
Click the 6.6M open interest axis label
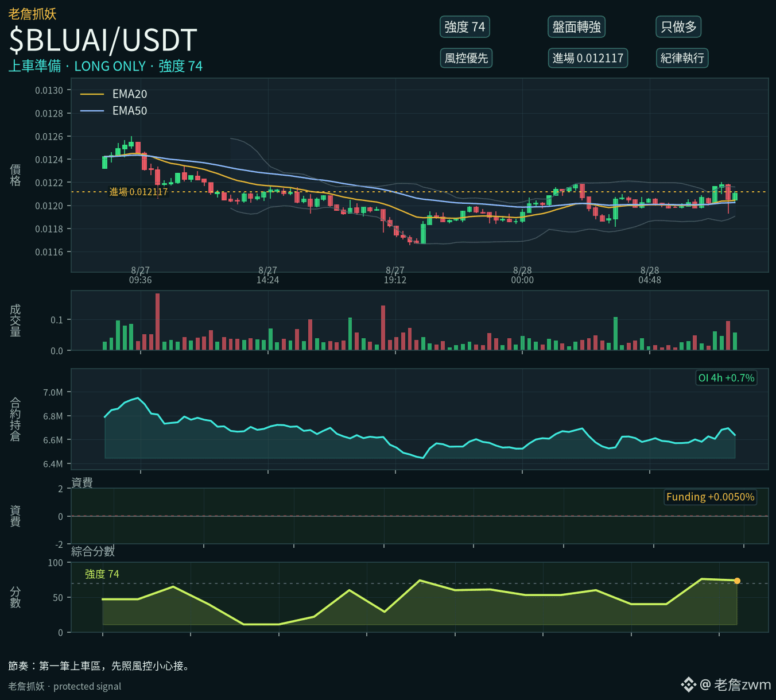tap(53, 440)
